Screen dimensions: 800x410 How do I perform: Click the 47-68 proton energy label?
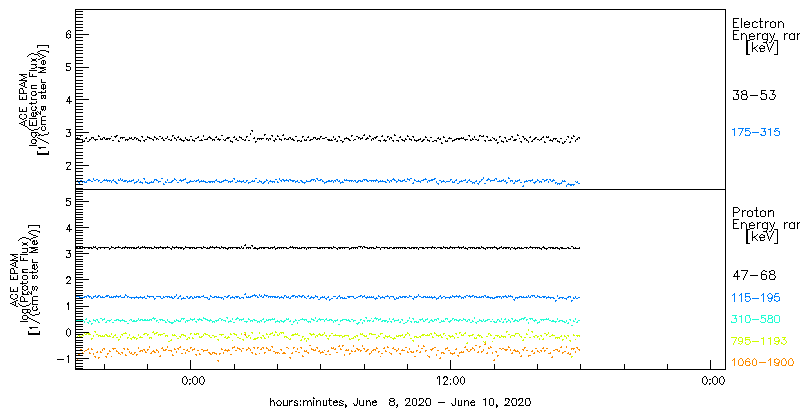pyautogui.click(x=754, y=276)
